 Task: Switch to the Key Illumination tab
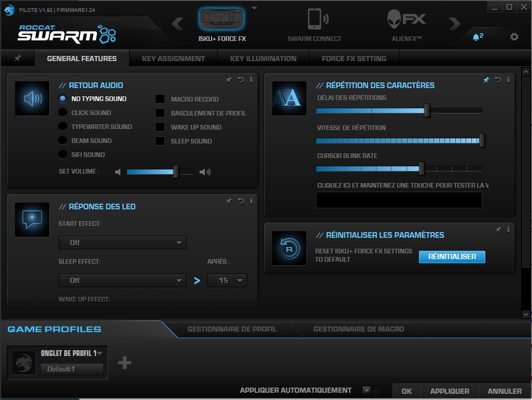[x=263, y=58]
